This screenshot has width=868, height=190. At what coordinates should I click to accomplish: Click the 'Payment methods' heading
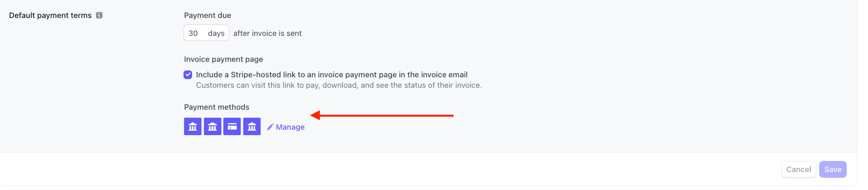[x=216, y=107]
